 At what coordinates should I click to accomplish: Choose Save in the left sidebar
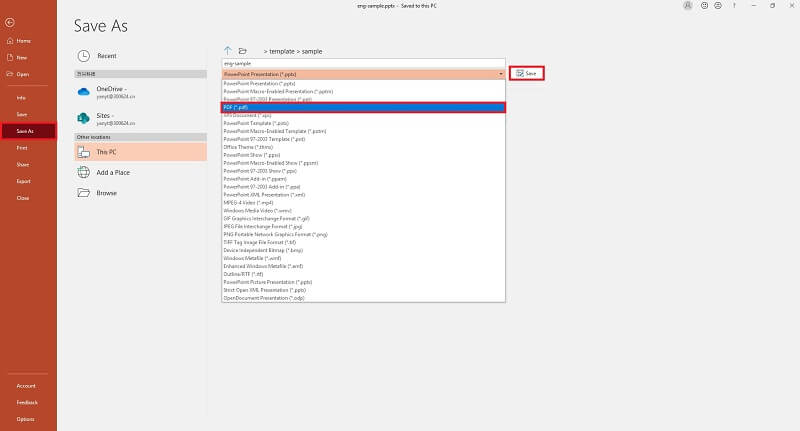coord(21,115)
